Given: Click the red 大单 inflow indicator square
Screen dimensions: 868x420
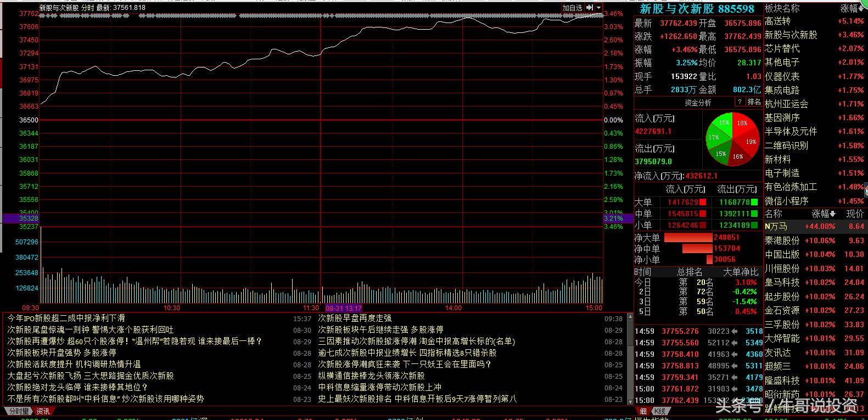Looking at the screenshot, I should click(703, 202).
